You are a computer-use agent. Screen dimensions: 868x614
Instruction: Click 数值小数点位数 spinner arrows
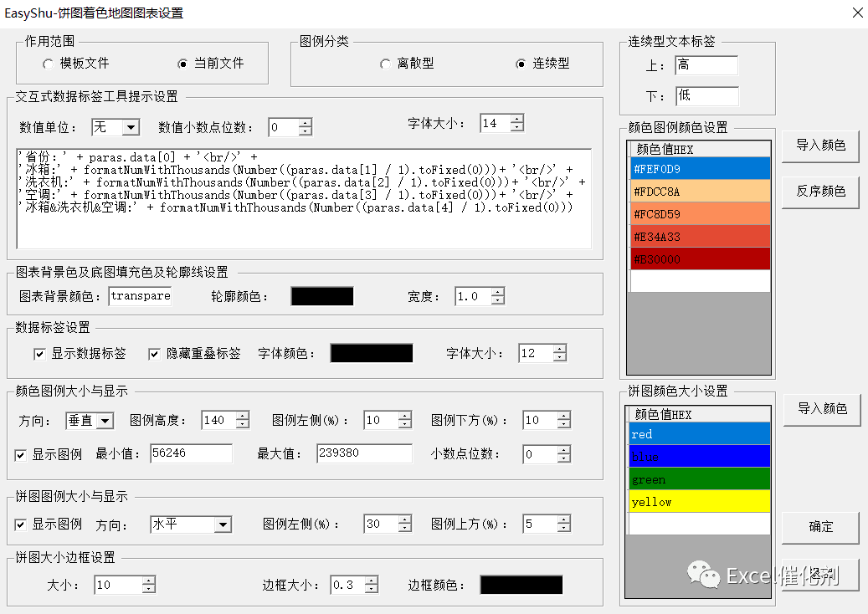tap(305, 127)
